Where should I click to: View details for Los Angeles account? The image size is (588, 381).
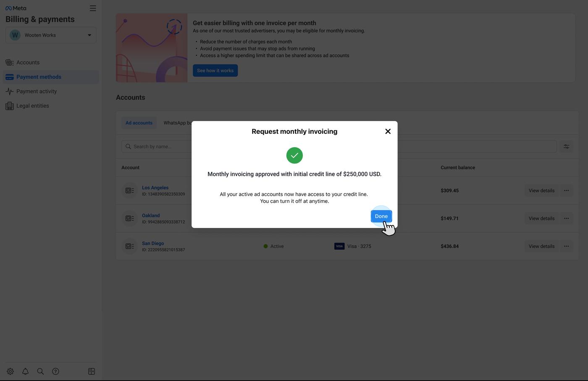[x=541, y=190]
